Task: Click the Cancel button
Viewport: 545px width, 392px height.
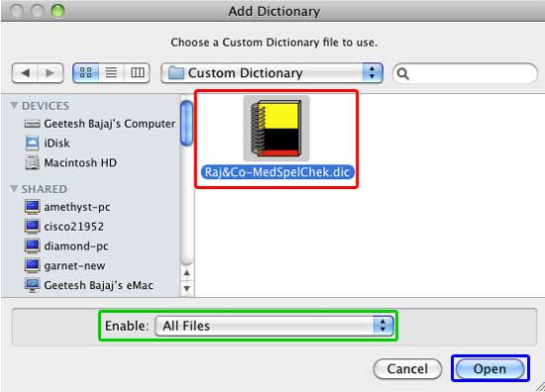Action: (407, 368)
